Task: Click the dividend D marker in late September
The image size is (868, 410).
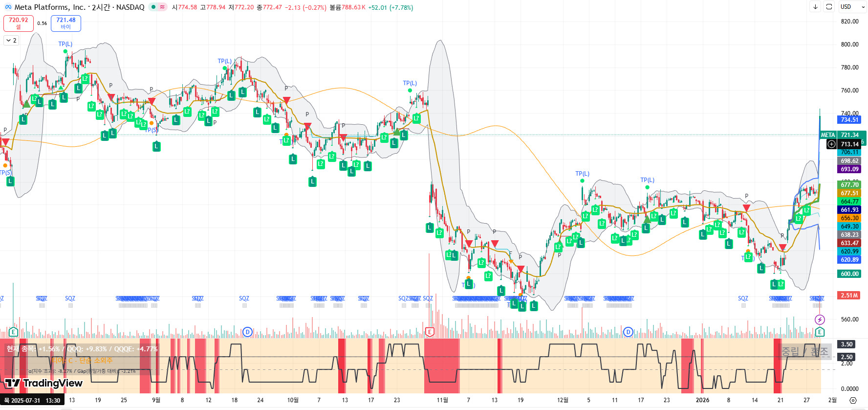Action: pos(247,332)
